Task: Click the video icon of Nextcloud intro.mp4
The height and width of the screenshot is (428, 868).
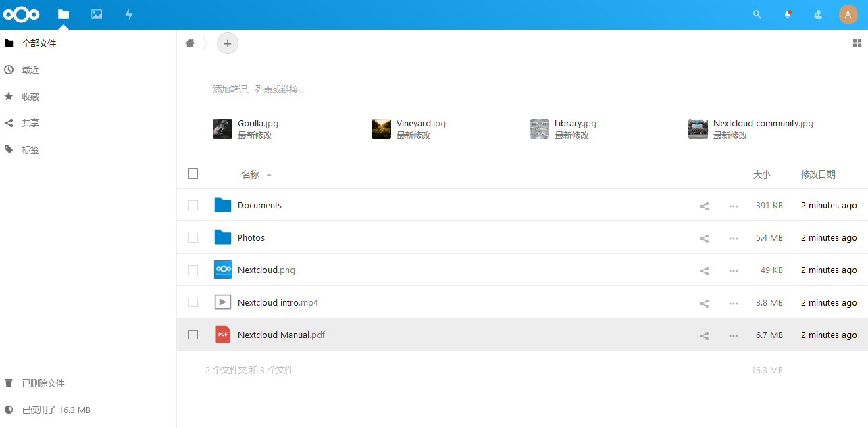Action: point(223,302)
